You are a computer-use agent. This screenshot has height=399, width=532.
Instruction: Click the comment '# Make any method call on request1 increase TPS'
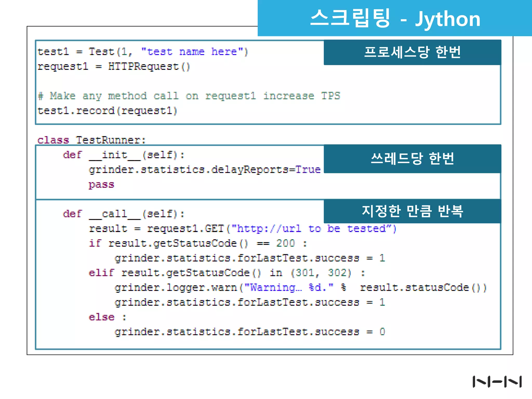tap(189, 96)
